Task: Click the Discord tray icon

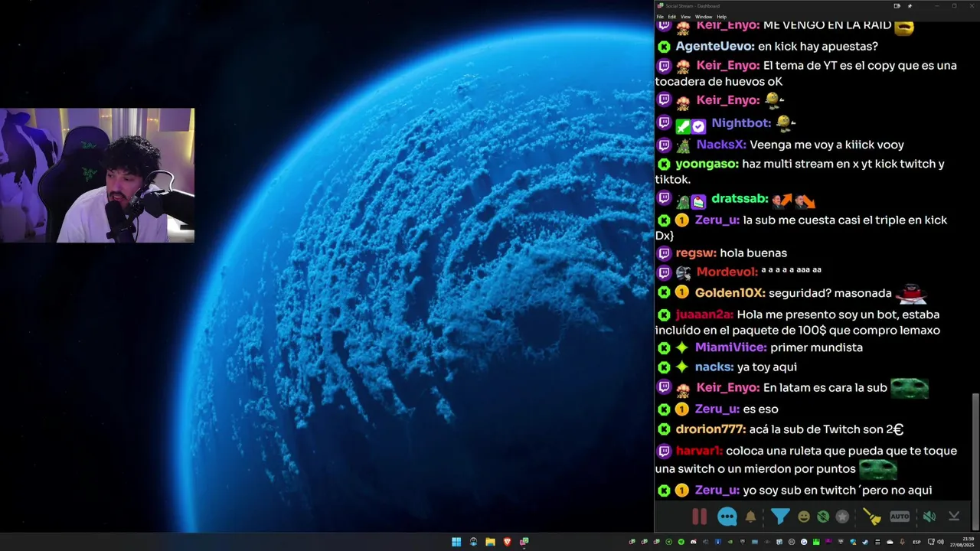Action: [694, 542]
